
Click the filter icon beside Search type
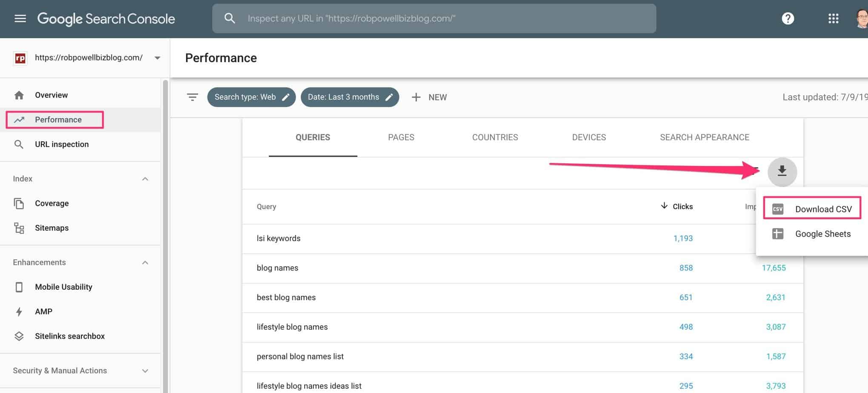click(x=193, y=97)
